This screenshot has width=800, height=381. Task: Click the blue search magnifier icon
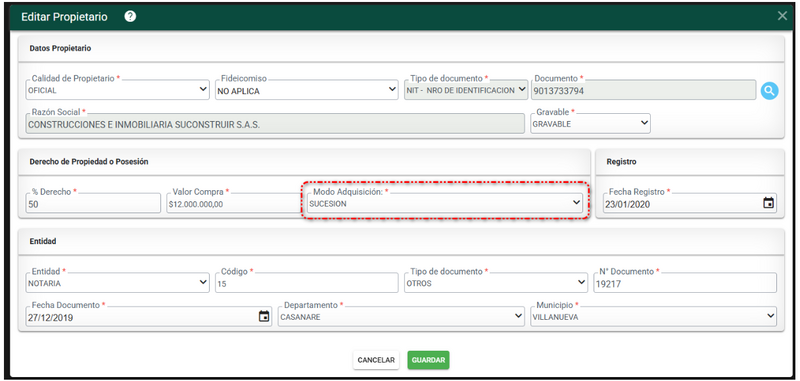click(x=769, y=91)
